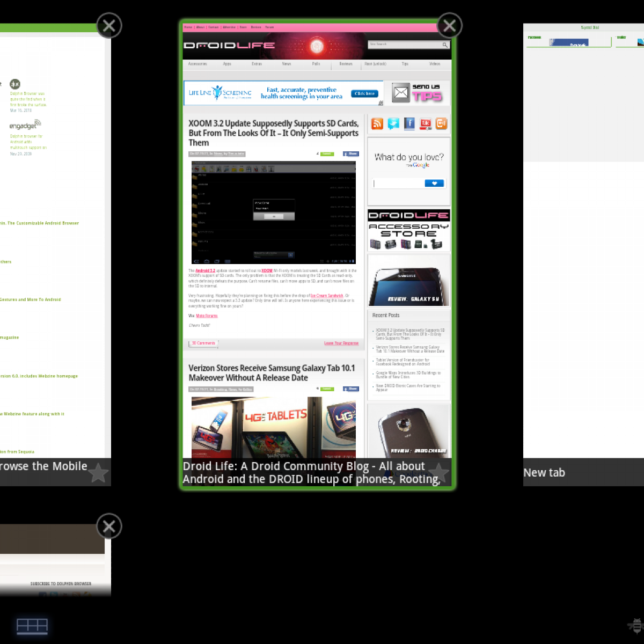Click the Droid Life Accessory Store banner
This screenshot has width=644, height=644.
tap(409, 230)
